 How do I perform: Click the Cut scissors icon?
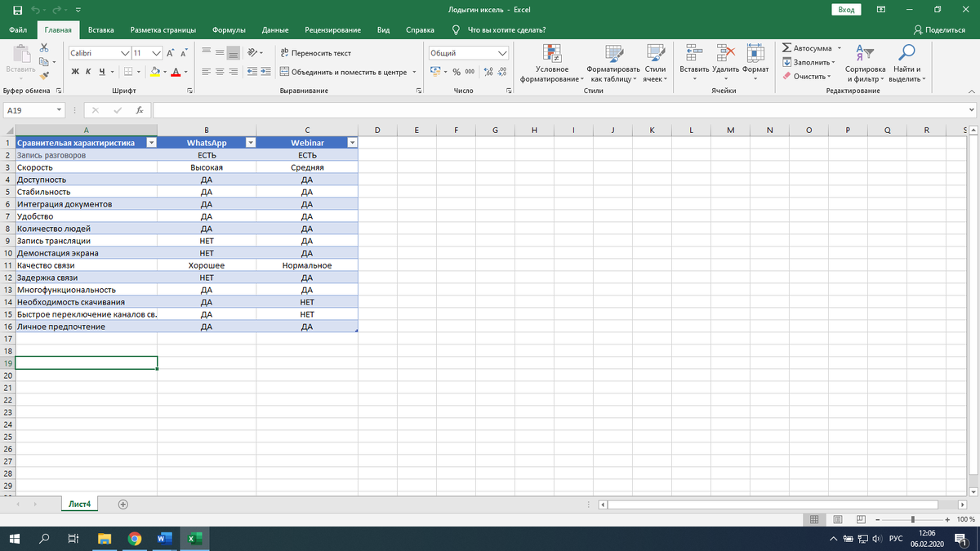click(44, 49)
